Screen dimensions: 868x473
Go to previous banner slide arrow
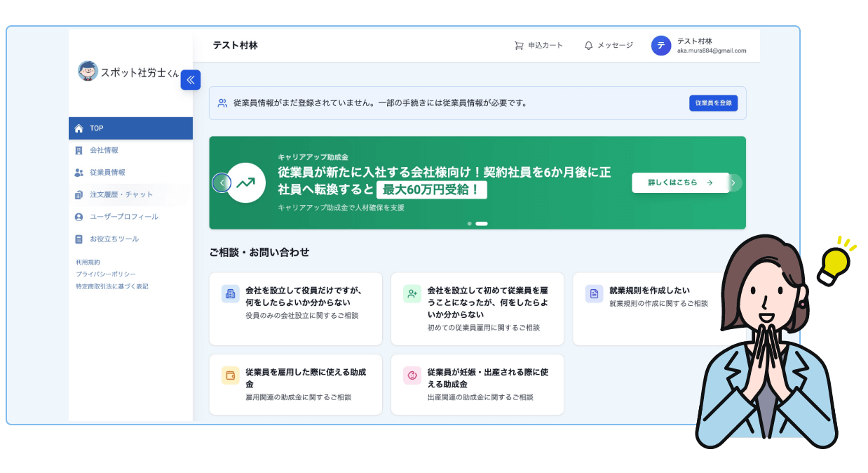(x=222, y=182)
